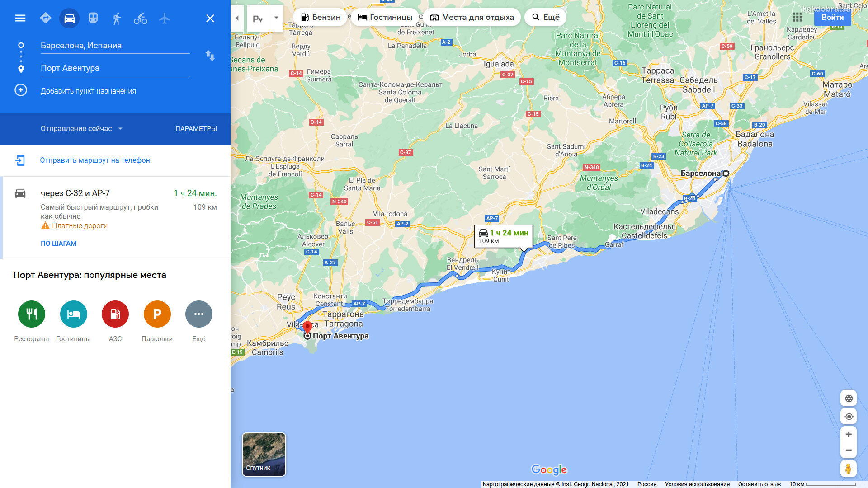The height and width of the screenshot is (488, 868).
Task: Filter map by Гостиницы chip
Action: [x=385, y=17]
